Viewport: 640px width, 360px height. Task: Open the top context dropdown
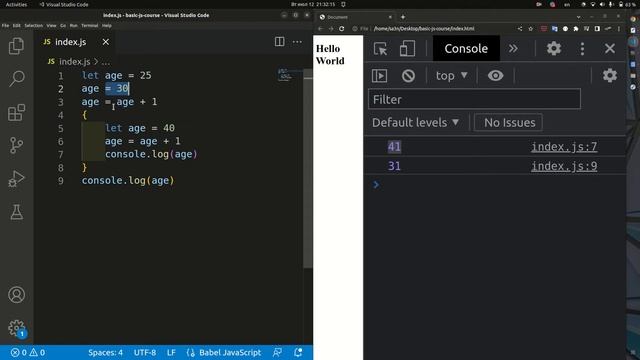pyautogui.click(x=451, y=76)
